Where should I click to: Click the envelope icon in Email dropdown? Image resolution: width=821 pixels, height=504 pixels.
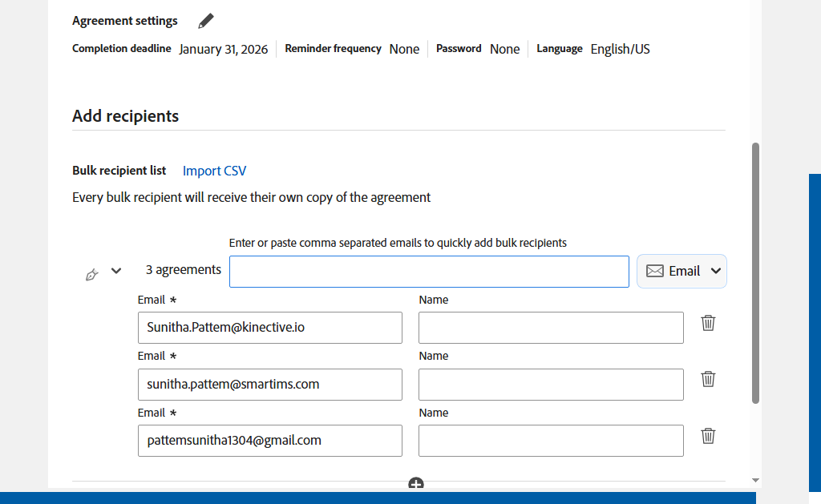(655, 271)
